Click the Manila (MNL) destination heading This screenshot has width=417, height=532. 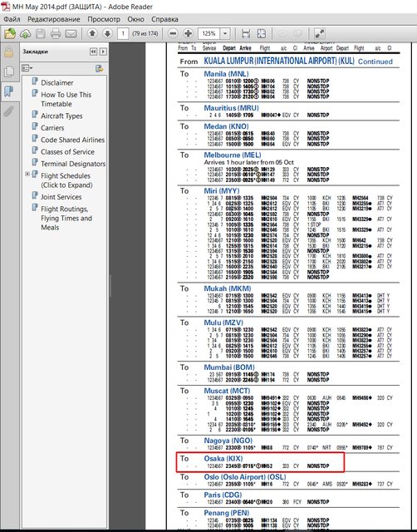pyautogui.click(x=226, y=74)
